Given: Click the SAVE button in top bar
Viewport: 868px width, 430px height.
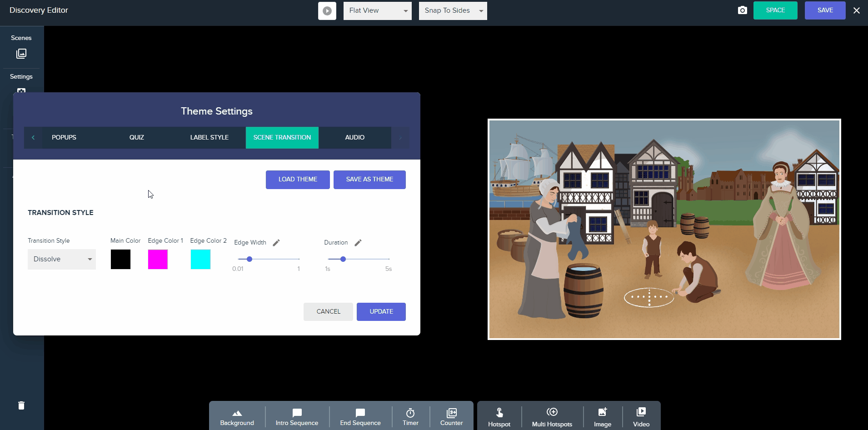Looking at the screenshot, I should 825,10.
